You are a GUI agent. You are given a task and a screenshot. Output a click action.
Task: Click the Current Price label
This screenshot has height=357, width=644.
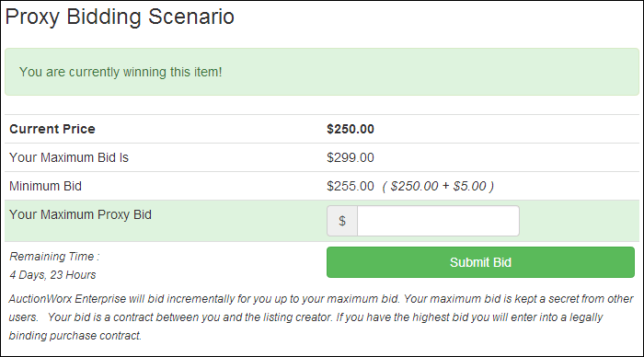(x=52, y=129)
